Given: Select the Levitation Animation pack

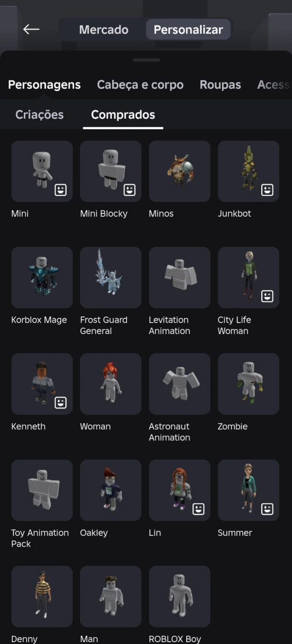Looking at the screenshot, I should tap(180, 277).
